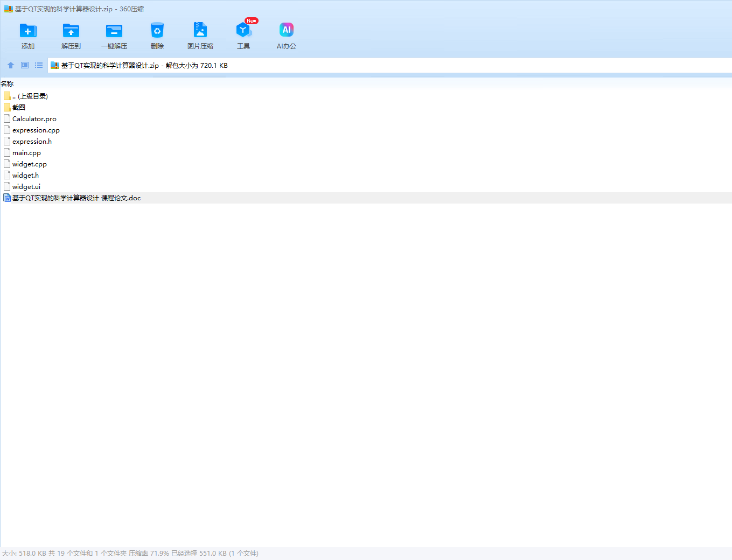Click the status bar size summary text
The image size is (732, 560).
point(130,554)
